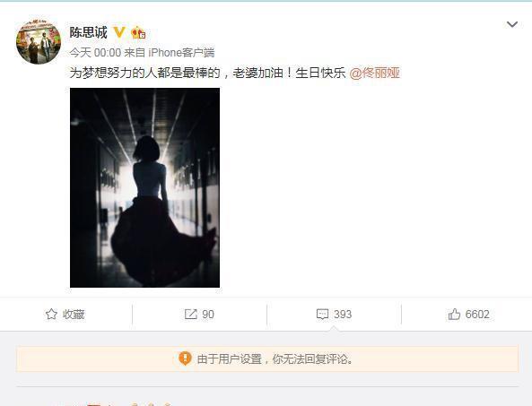Click the 今天 00:00 post timestamp

pyautogui.click(x=95, y=53)
